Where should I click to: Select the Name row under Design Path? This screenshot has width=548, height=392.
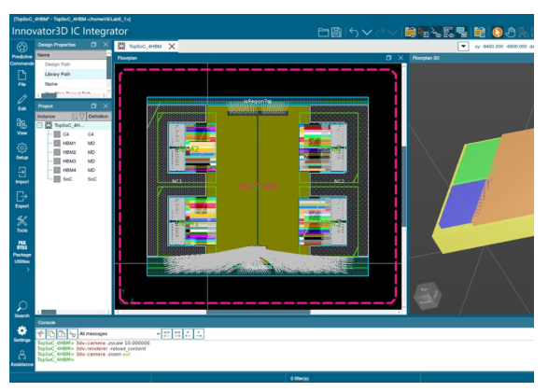click(71, 84)
